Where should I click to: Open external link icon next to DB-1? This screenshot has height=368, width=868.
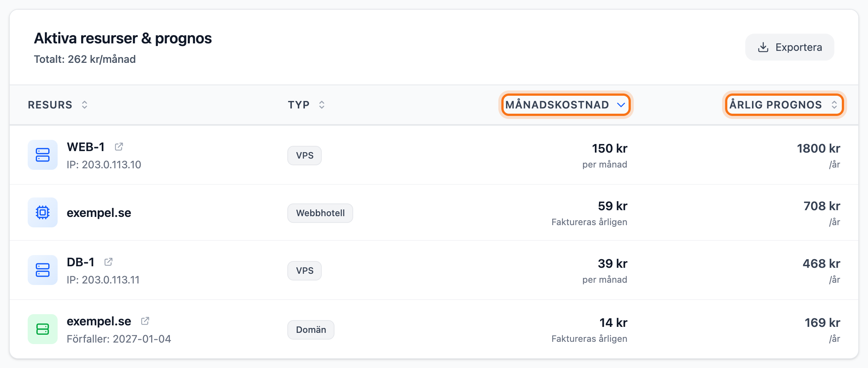(x=109, y=262)
